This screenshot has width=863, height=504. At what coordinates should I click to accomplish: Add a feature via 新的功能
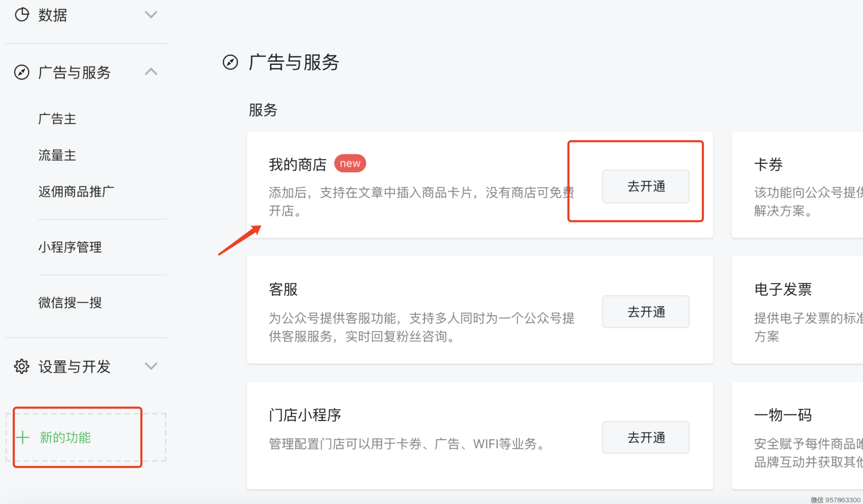tap(65, 438)
